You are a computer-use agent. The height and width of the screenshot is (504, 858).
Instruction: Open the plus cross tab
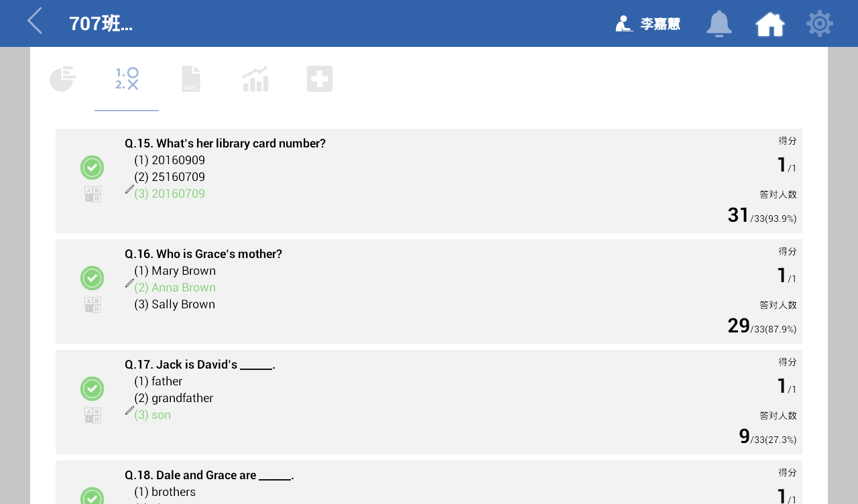point(320,79)
